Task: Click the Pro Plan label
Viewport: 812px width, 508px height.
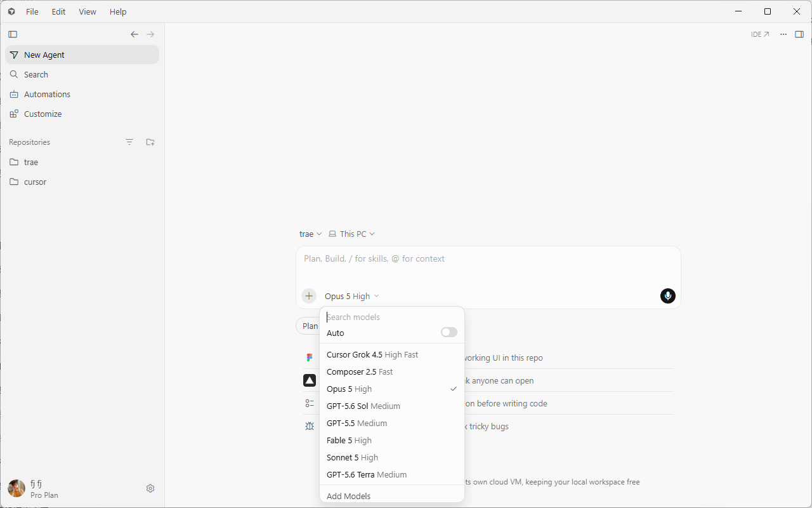Action: (x=44, y=495)
